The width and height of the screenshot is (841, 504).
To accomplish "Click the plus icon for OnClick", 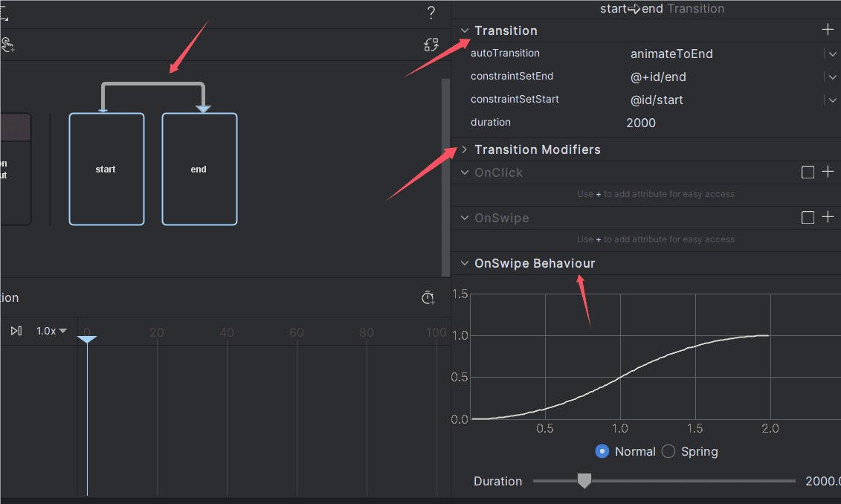I will 828,172.
